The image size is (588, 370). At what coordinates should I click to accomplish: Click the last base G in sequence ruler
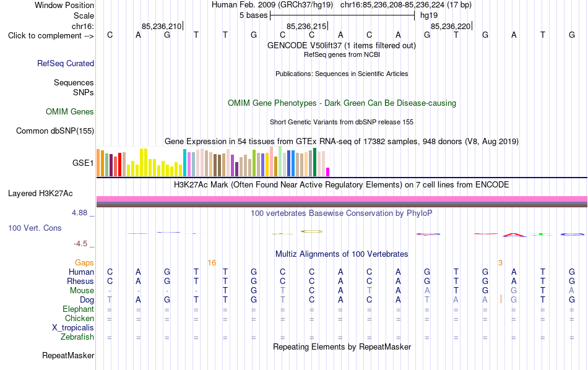pos(571,35)
